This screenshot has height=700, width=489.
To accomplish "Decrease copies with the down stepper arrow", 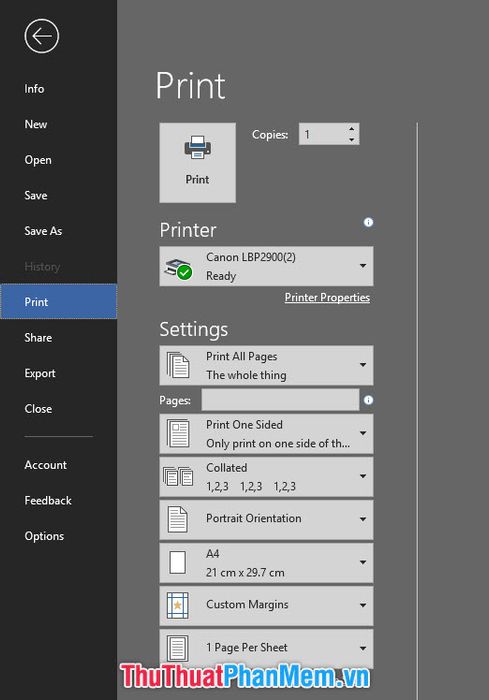I will pos(352,139).
